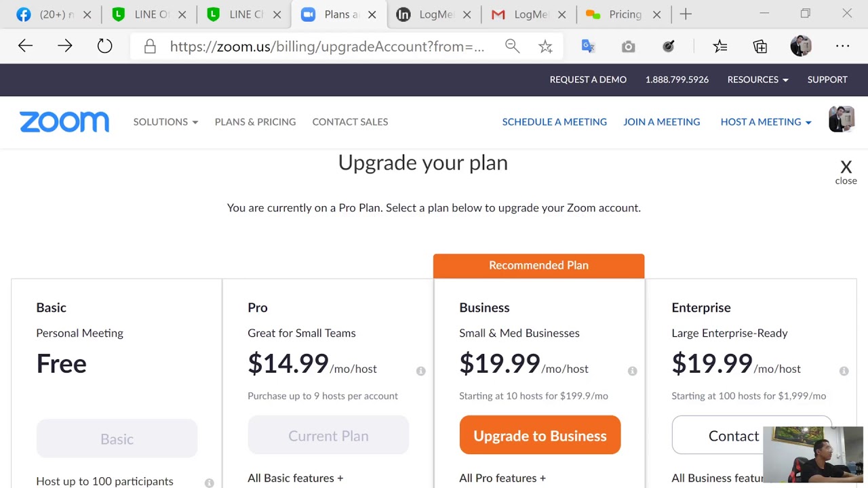This screenshot has width=868, height=488.
Task: Reload the page with refresh icon
Action: point(104,46)
